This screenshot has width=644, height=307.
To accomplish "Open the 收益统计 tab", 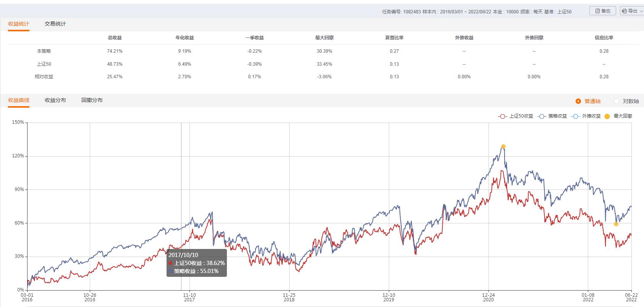I will pyautogui.click(x=19, y=24).
